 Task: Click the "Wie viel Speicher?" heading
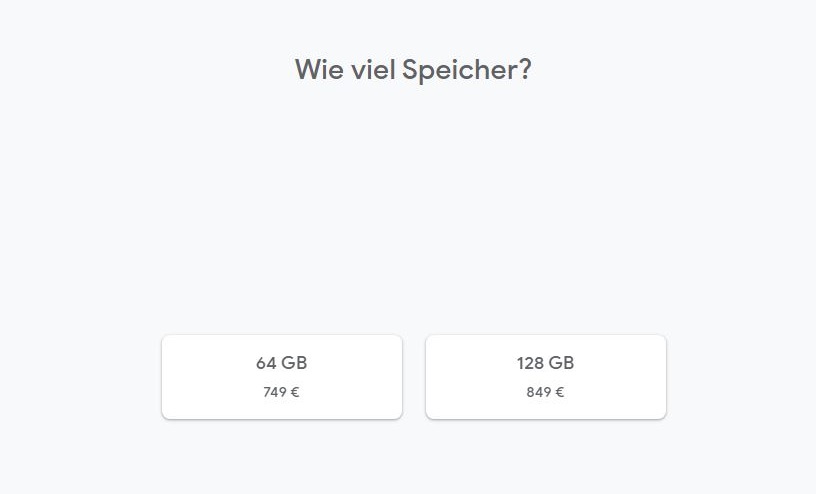412,71
